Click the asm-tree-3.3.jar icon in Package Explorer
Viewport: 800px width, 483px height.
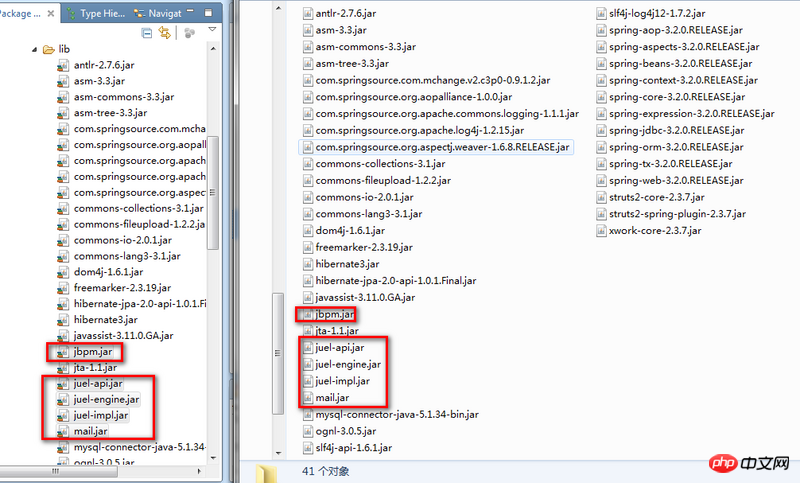point(63,113)
